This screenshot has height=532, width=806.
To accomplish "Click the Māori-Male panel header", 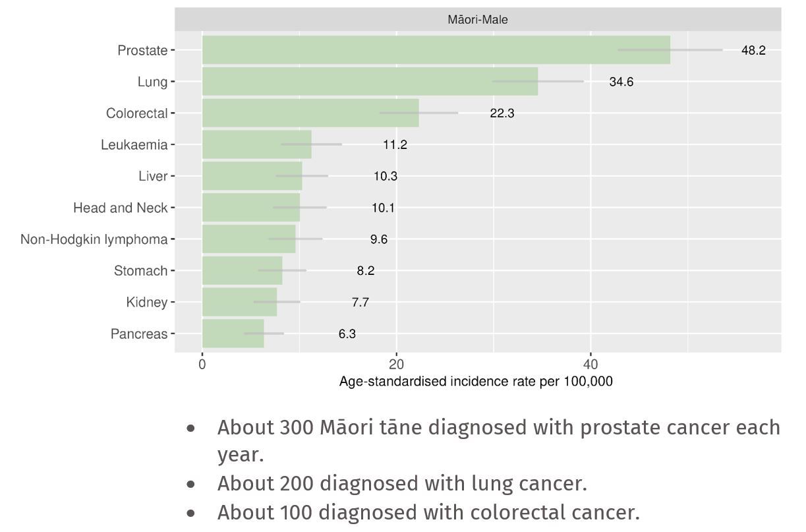I will click(477, 20).
